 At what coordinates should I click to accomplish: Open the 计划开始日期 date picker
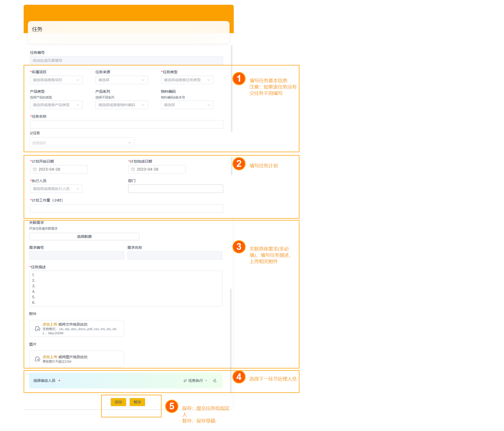59,169
